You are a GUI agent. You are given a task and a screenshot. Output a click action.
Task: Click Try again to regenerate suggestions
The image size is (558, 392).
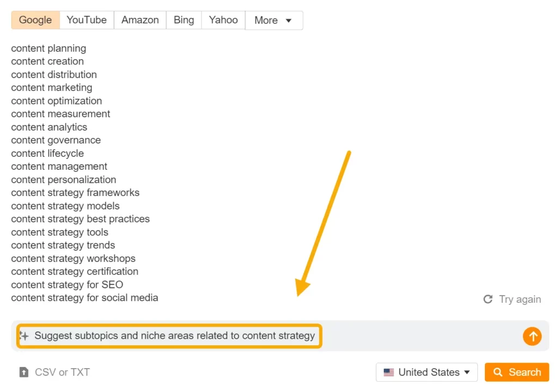point(519,299)
